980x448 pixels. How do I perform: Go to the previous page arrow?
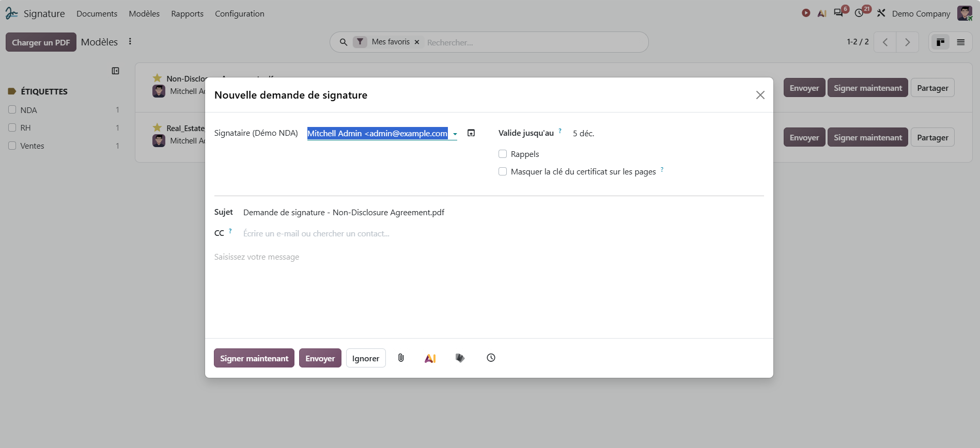coord(885,42)
